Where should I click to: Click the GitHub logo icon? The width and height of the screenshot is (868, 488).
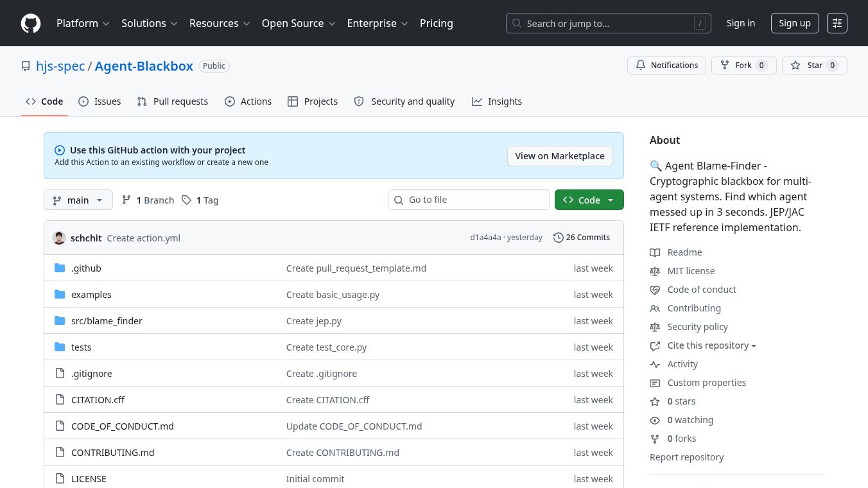pyautogui.click(x=31, y=23)
